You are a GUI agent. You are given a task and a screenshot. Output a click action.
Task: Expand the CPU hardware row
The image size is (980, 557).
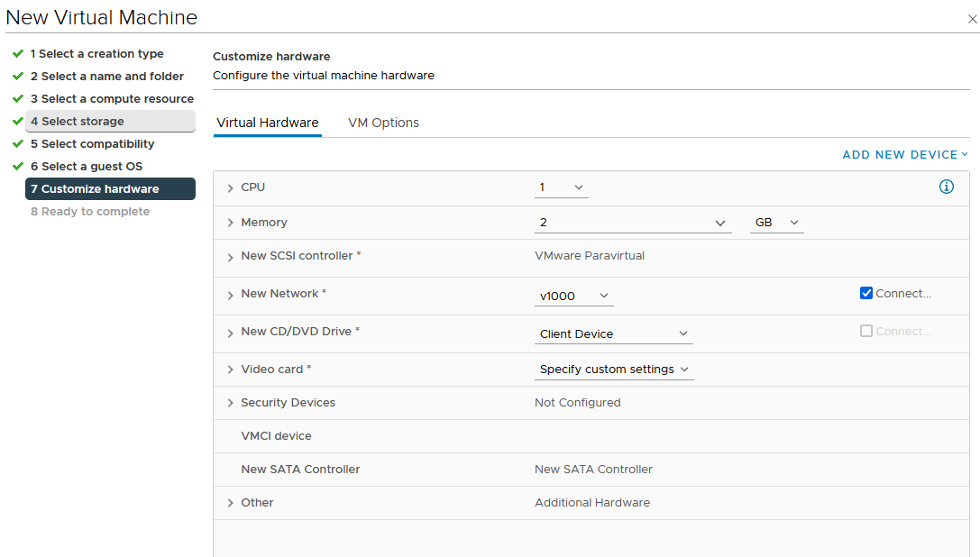[x=231, y=188]
